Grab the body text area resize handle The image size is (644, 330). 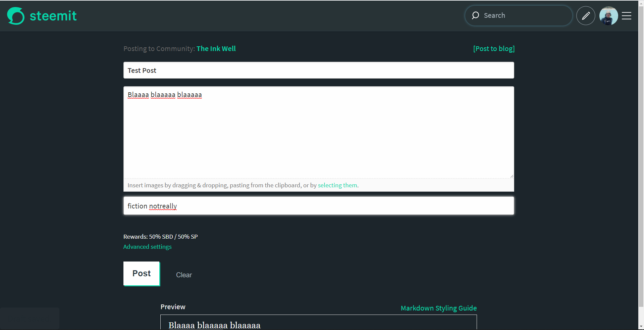coord(512,176)
